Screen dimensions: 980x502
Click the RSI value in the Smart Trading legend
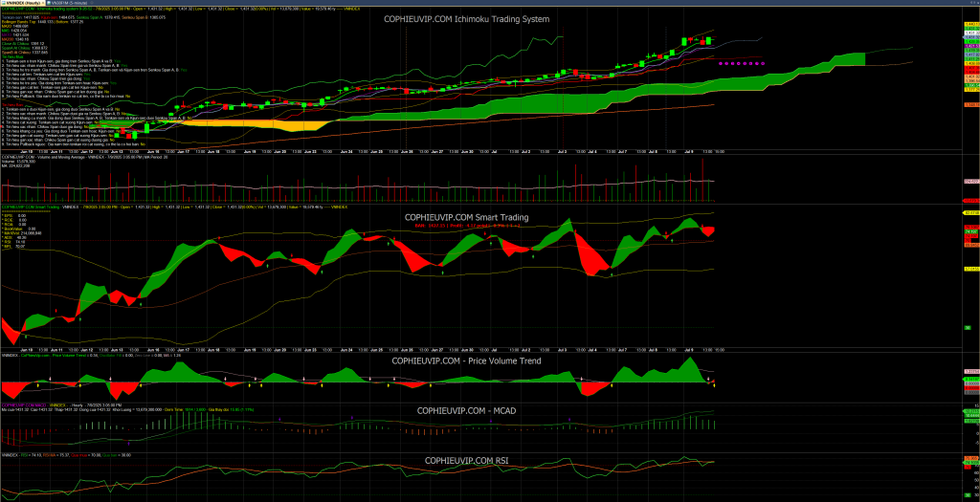click(x=21, y=242)
